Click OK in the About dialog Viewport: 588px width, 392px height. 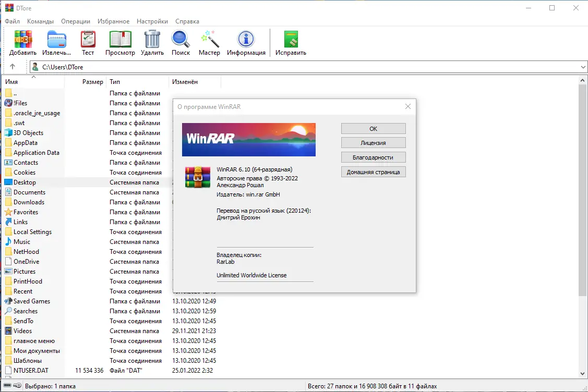[373, 129]
